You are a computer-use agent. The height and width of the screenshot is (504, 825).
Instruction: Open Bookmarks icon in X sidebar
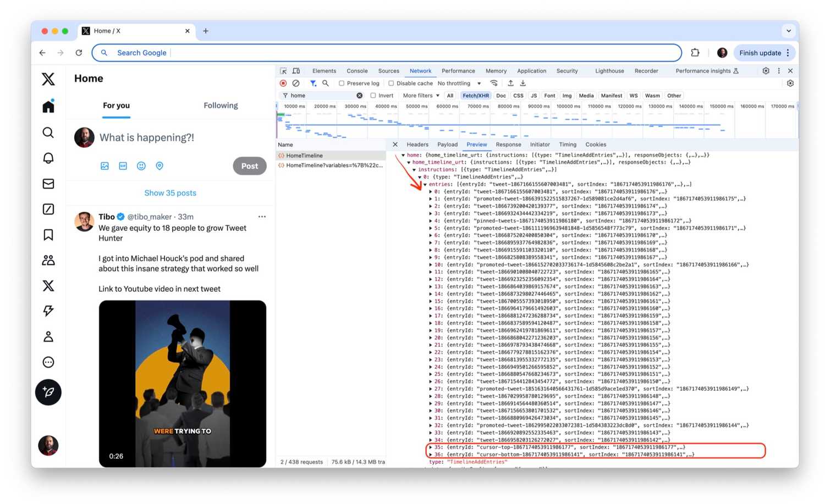click(48, 235)
